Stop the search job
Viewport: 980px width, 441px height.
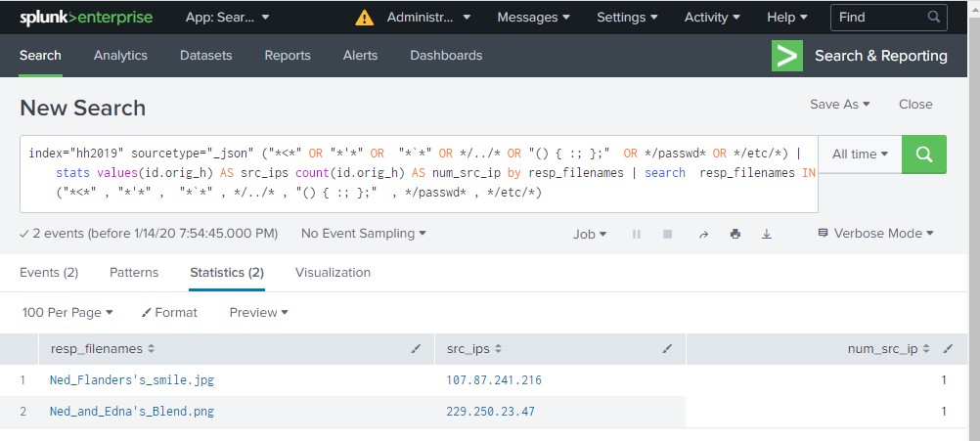(668, 234)
